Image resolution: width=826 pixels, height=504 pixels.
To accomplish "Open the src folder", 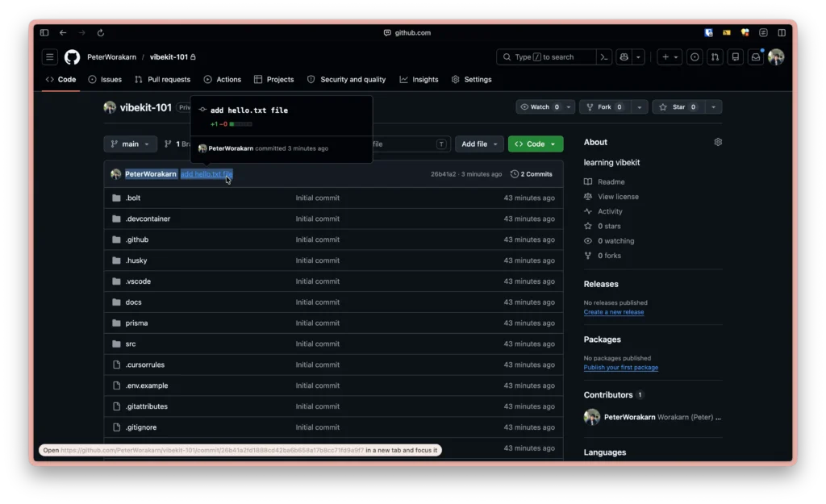I will [x=131, y=344].
